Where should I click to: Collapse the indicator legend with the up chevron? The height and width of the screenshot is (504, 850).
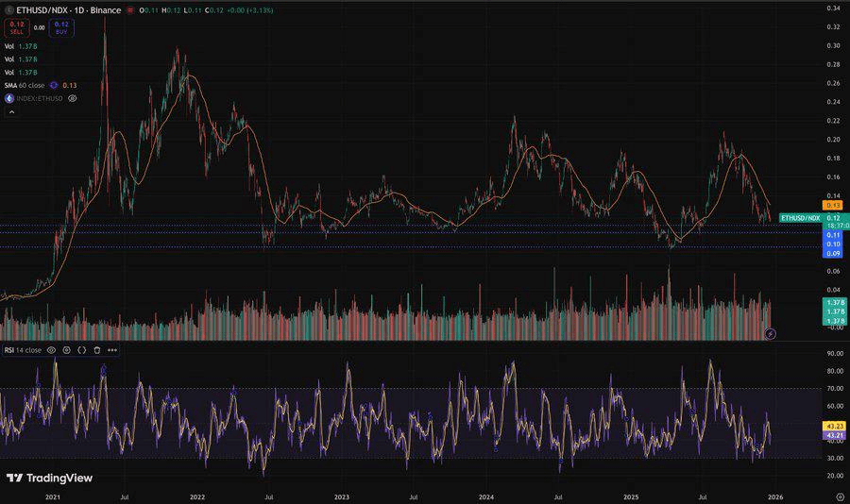tap(11, 112)
